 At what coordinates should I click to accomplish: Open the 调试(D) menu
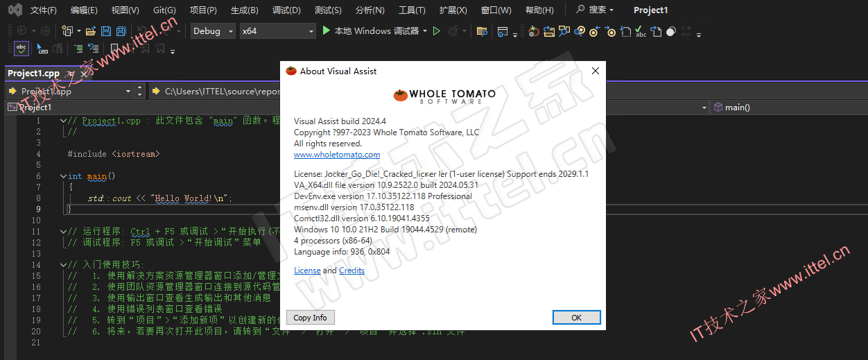286,10
